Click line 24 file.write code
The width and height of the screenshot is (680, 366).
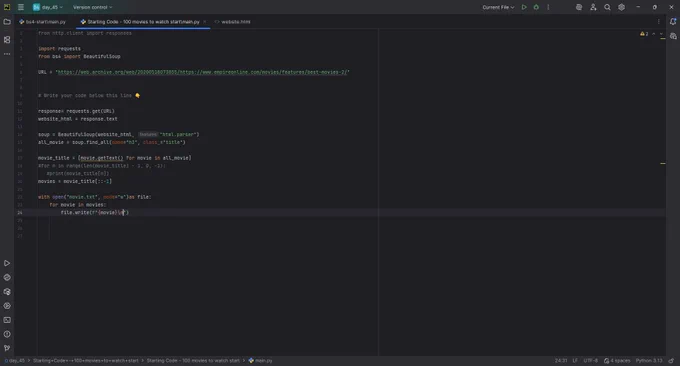coord(95,212)
